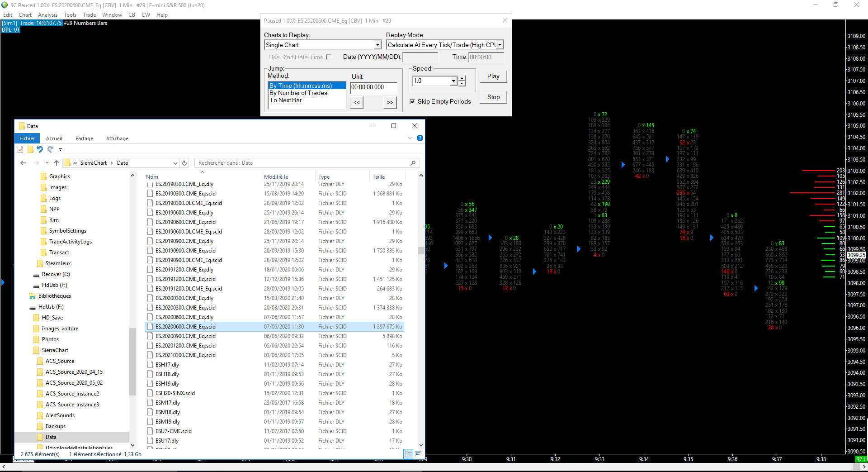Switch Explorer to large icons view
Image resolution: width=868 pixels, height=472 pixels.
click(418, 454)
